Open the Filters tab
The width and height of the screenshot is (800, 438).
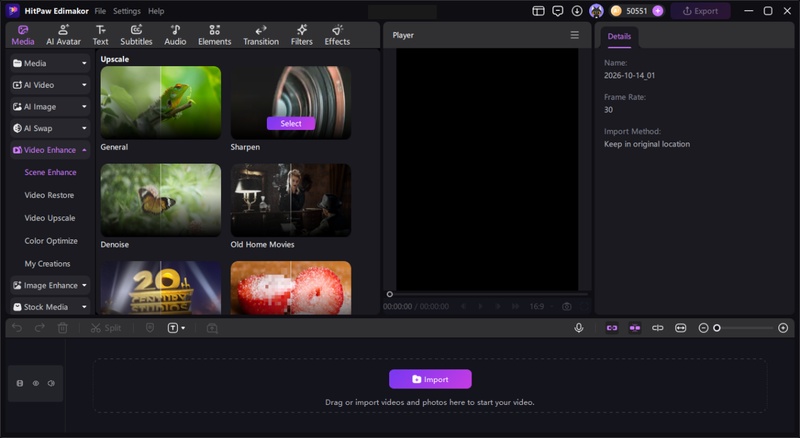(302, 35)
